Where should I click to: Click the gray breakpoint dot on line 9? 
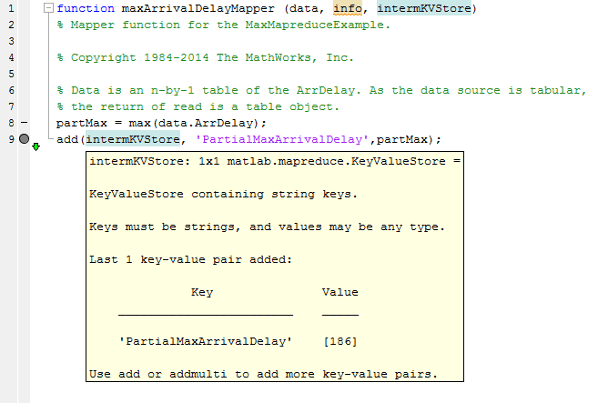(24, 139)
